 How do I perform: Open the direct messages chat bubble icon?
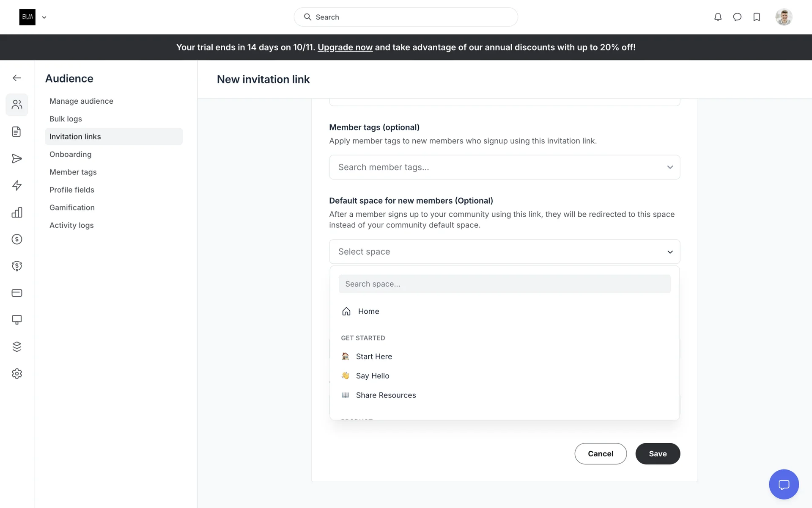[737, 17]
